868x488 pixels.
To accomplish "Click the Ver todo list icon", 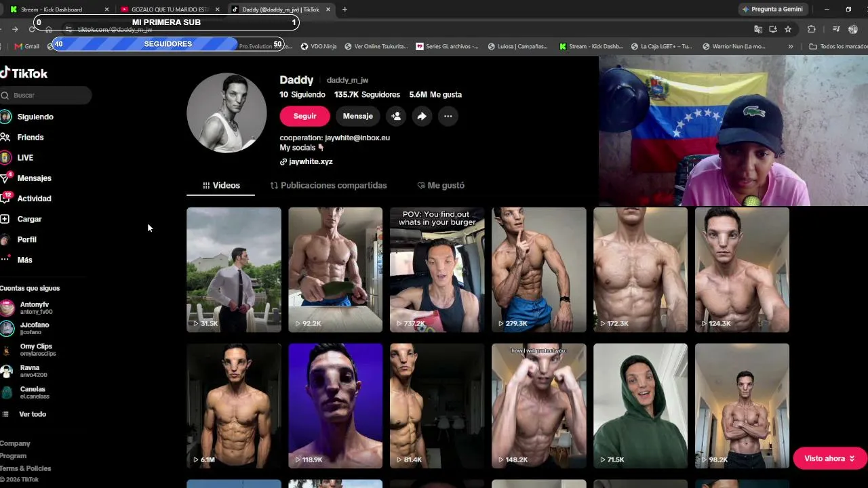I will (5, 414).
